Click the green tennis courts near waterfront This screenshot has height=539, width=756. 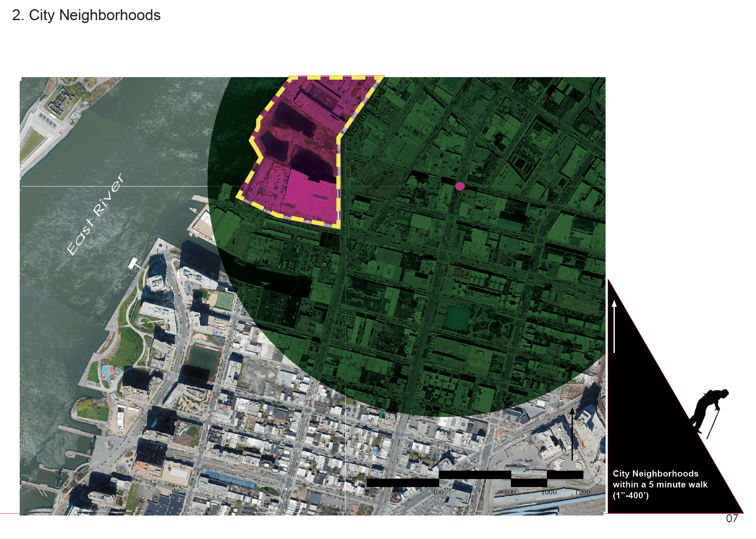[226, 300]
